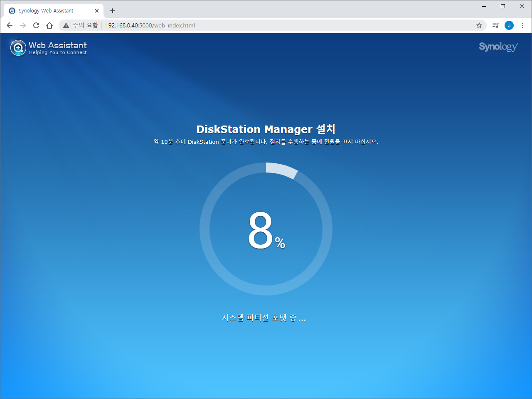This screenshot has width=532, height=399.
Task: Click the 8% progress number
Action: click(266, 230)
